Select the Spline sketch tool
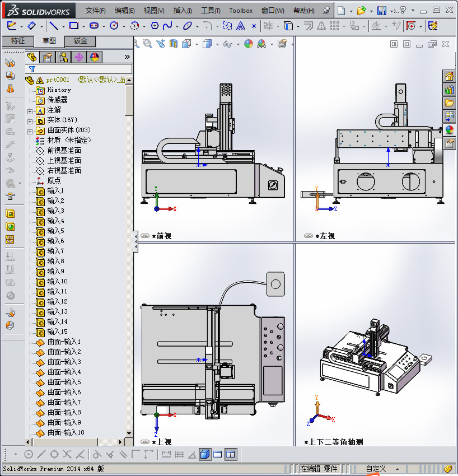The height and width of the screenshot is (476, 458). point(167,26)
